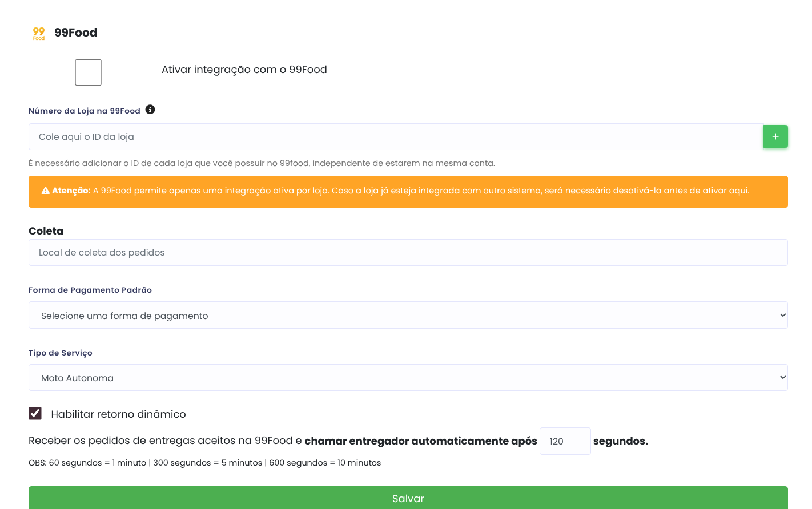
Task: Click the Tipo de Serviço label
Action: click(x=61, y=353)
